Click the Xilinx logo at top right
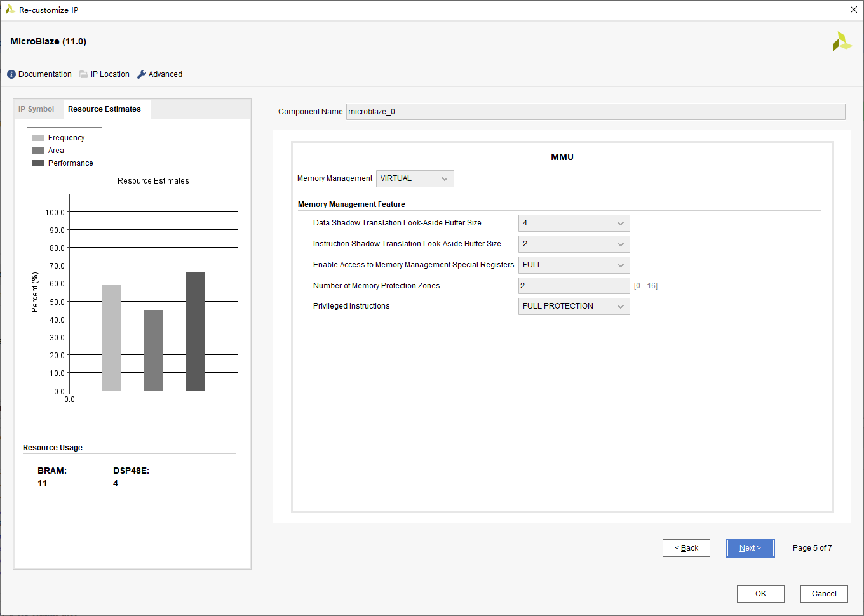The width and height of the screenshot is (864, 616). [842, 41]
